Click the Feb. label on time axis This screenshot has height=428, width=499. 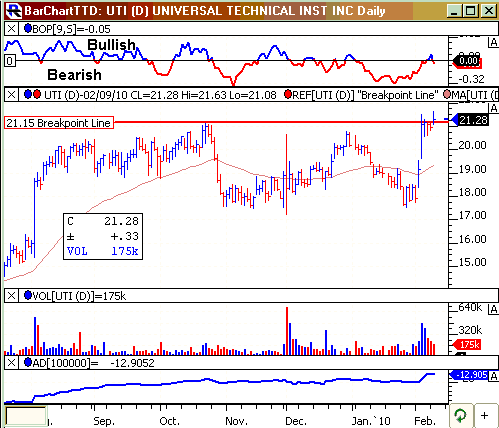point(425,421)
